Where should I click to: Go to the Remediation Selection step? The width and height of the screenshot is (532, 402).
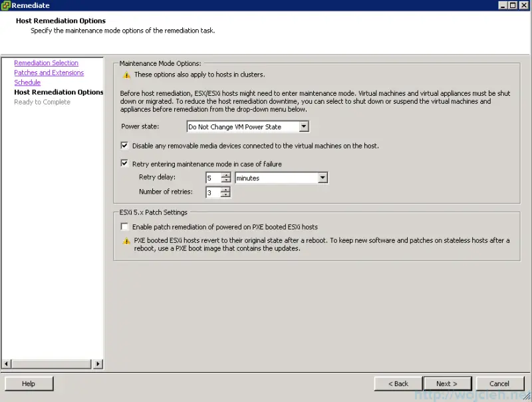tap(45, 63)
